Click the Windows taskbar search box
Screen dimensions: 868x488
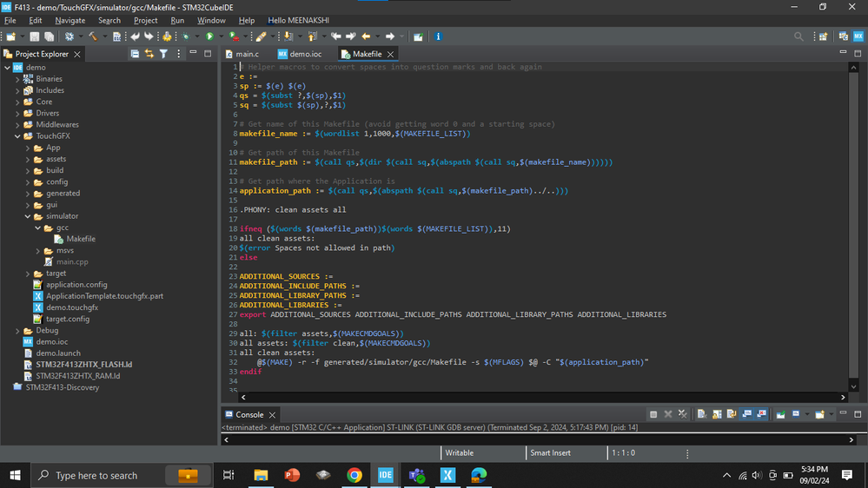point(96,475)
